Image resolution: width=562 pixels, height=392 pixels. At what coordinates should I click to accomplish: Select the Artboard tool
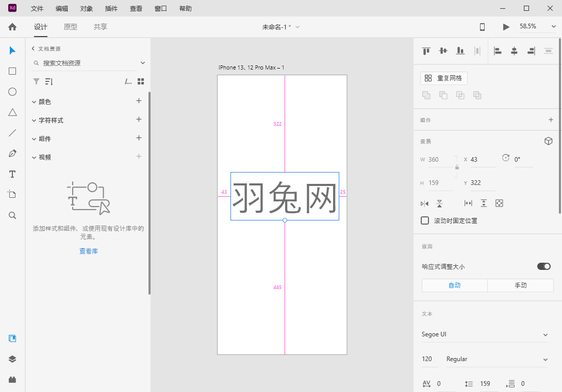coord(12,194)
